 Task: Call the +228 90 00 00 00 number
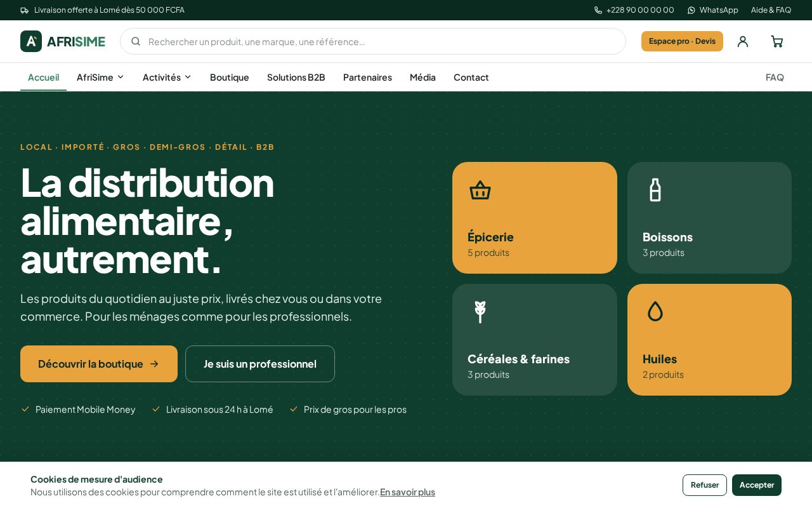640,10
